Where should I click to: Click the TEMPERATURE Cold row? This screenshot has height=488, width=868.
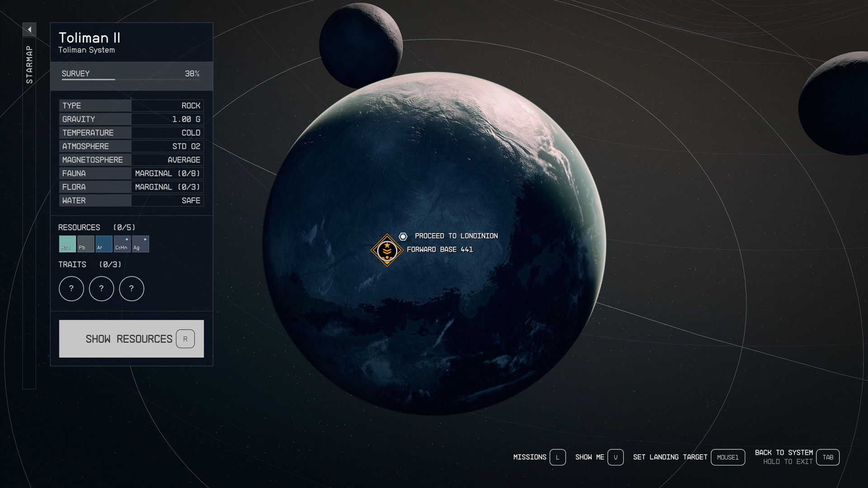[x=132, y=133]
